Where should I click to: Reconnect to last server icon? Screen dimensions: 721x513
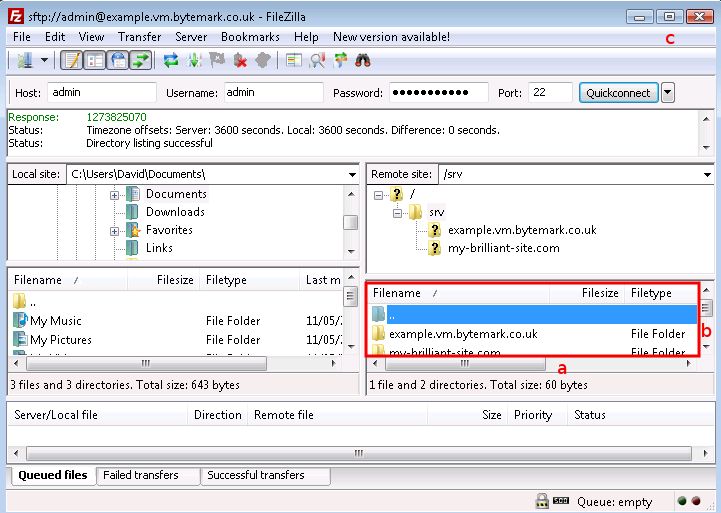tap(263, 60)
